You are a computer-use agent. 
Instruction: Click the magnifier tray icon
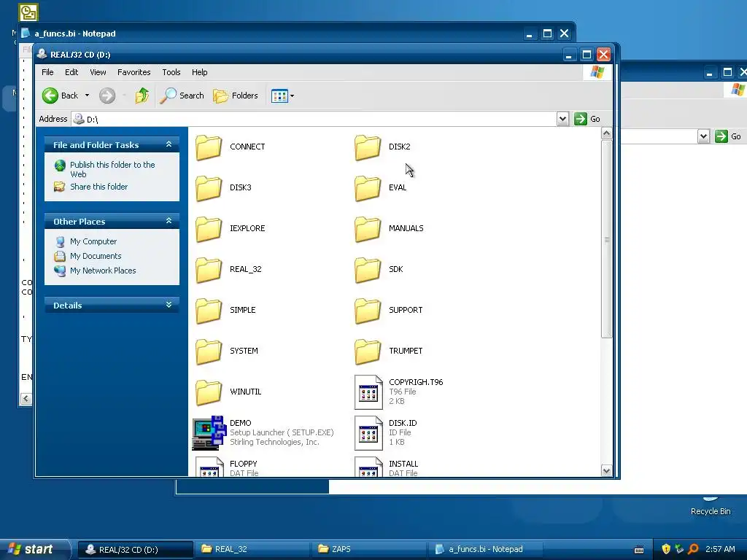(693, 549)
